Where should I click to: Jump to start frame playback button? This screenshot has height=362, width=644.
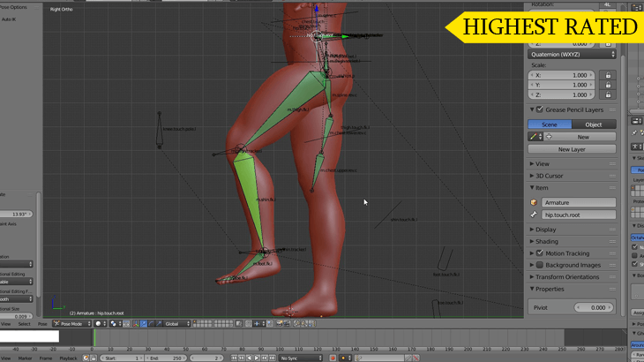coord(234,358)
